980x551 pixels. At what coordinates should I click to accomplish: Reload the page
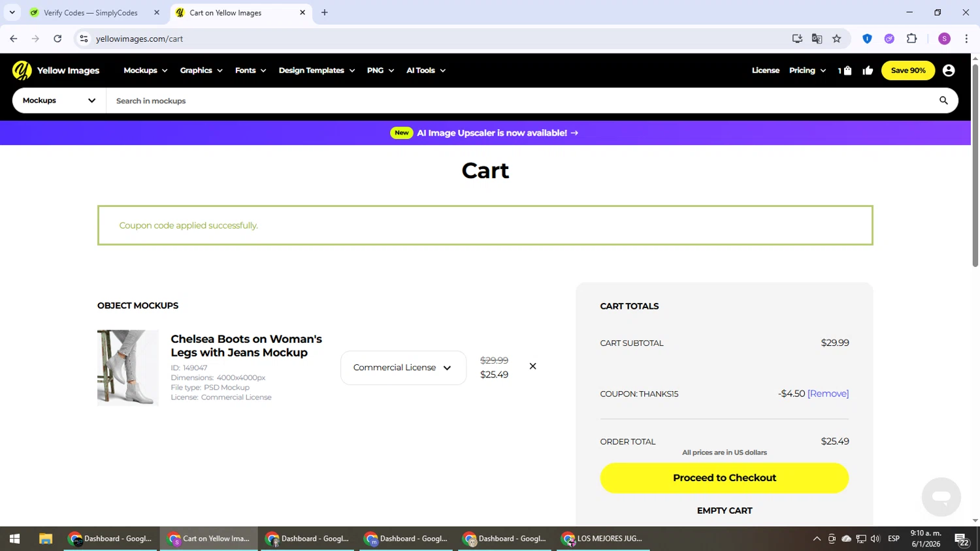[x=57, y=39]
